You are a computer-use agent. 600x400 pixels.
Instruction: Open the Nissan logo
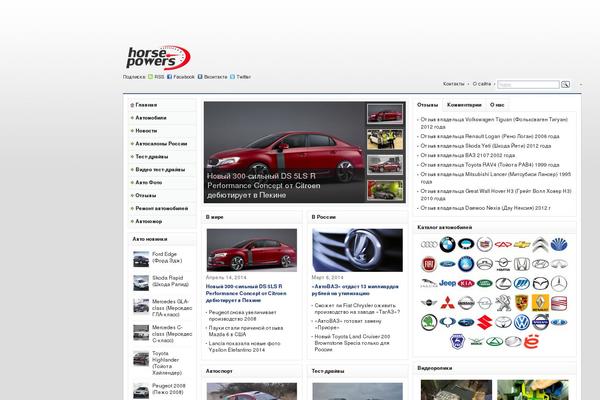[x=466, y=303]
